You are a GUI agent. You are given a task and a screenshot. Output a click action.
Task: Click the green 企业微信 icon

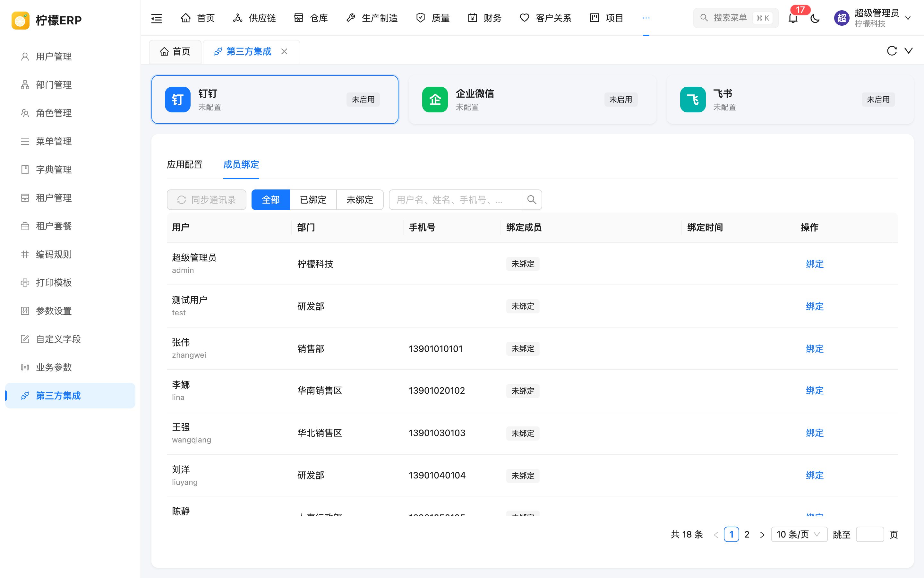[435, 100]
